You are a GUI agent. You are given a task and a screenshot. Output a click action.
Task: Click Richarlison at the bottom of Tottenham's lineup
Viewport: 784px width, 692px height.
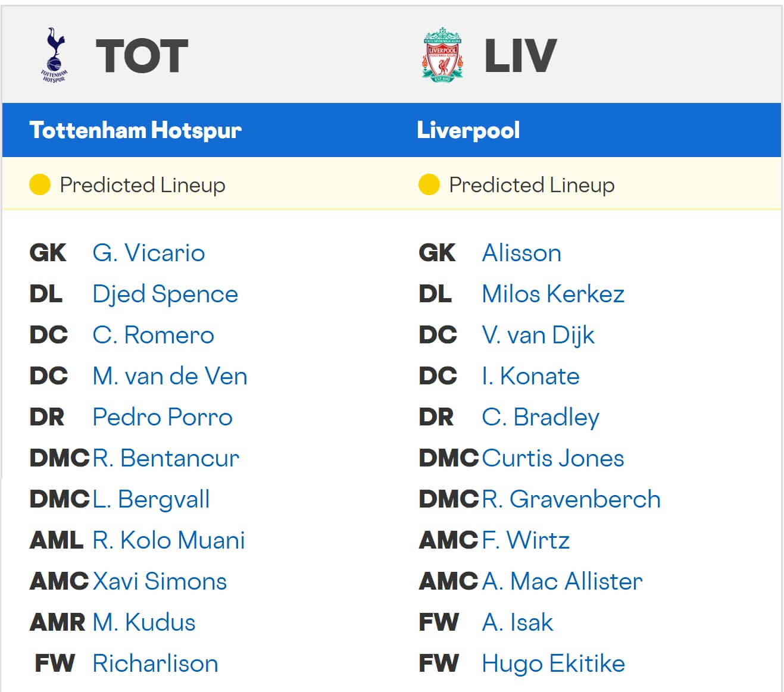[155, 663]
